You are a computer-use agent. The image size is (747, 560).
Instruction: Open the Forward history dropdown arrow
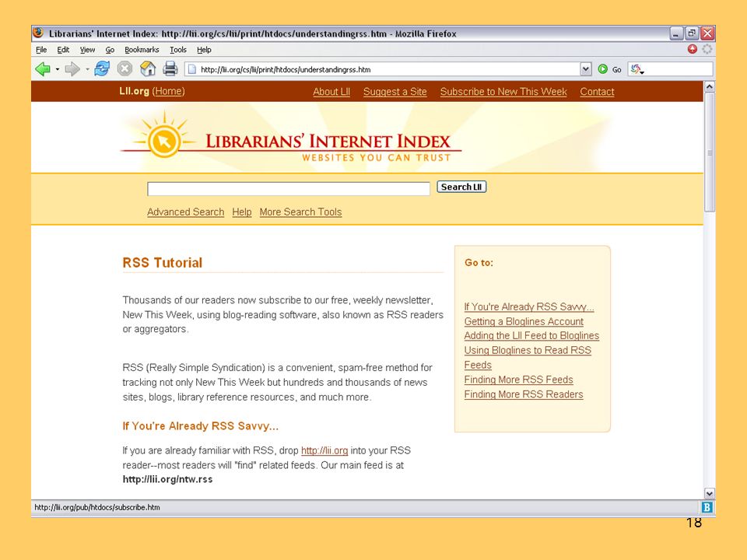pos(87,69)
